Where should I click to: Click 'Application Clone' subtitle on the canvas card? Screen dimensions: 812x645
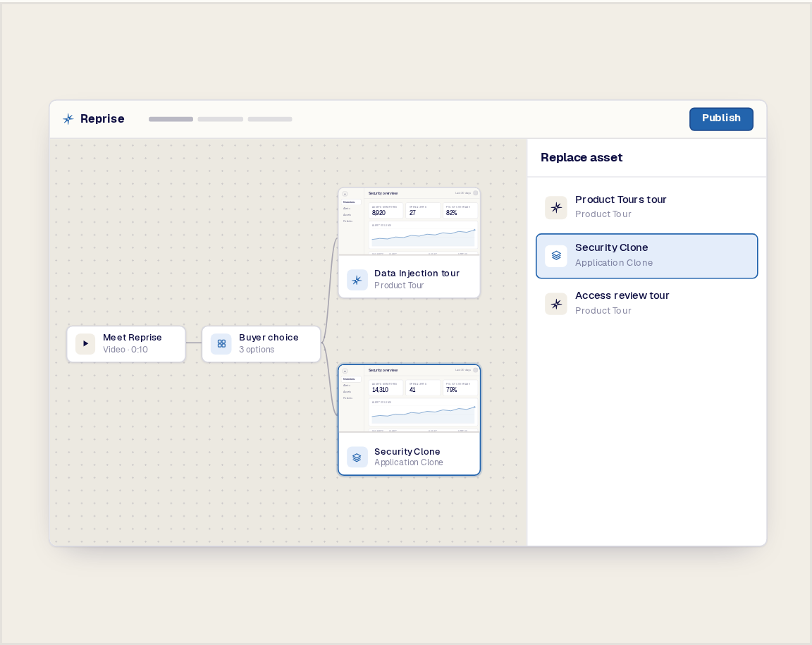tap(409, 462)
